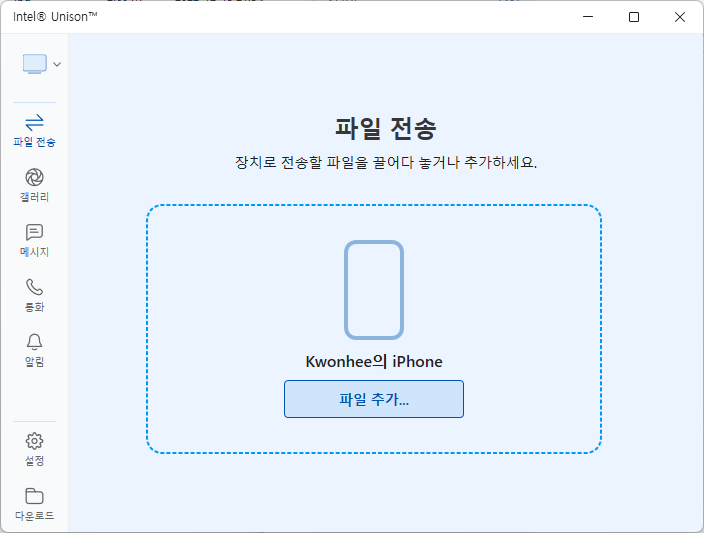704x533 pixels.
Task: Open the gallery aperture icon
Action: [x=34, y=177]
